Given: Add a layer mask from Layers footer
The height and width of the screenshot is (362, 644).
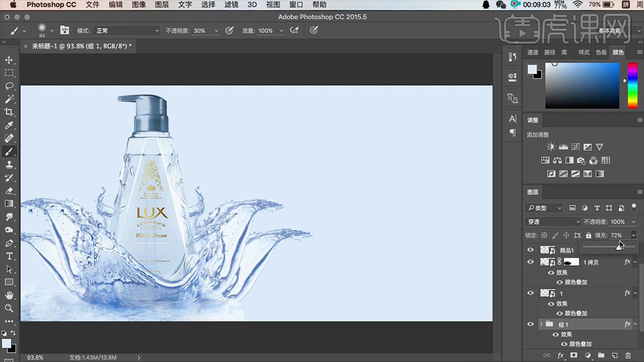Looking at the screenshot, I should pos(574,356).
